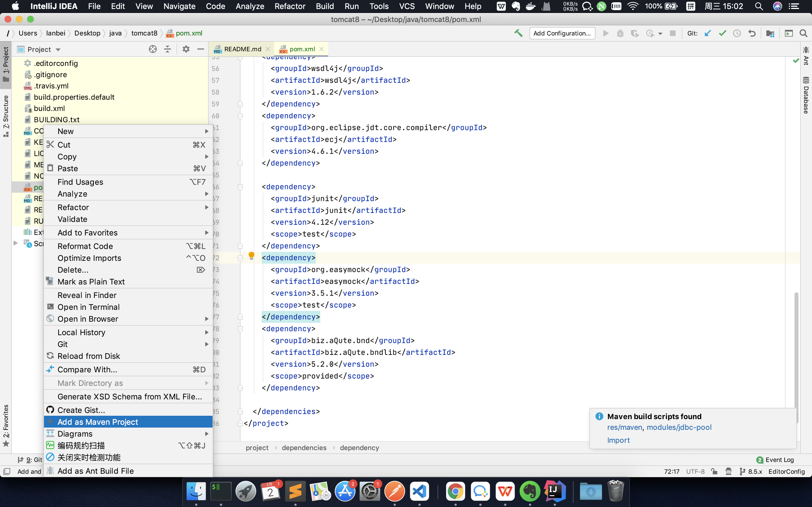Expand the Scratches tree node arrow
The height and width of the screenshot is (507, 812).
click(16, 243)
